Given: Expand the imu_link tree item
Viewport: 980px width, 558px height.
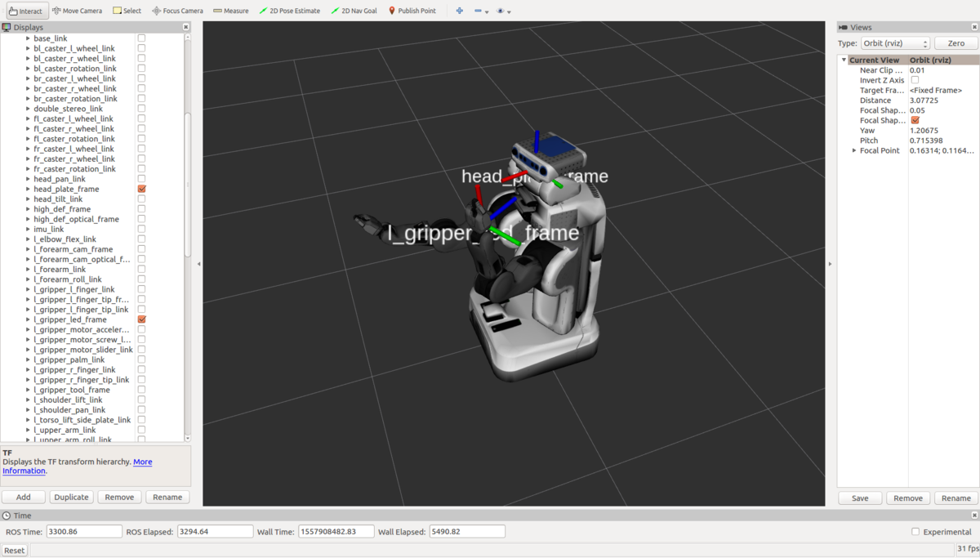Looking at the screenshot, I should tap(28, 229).
